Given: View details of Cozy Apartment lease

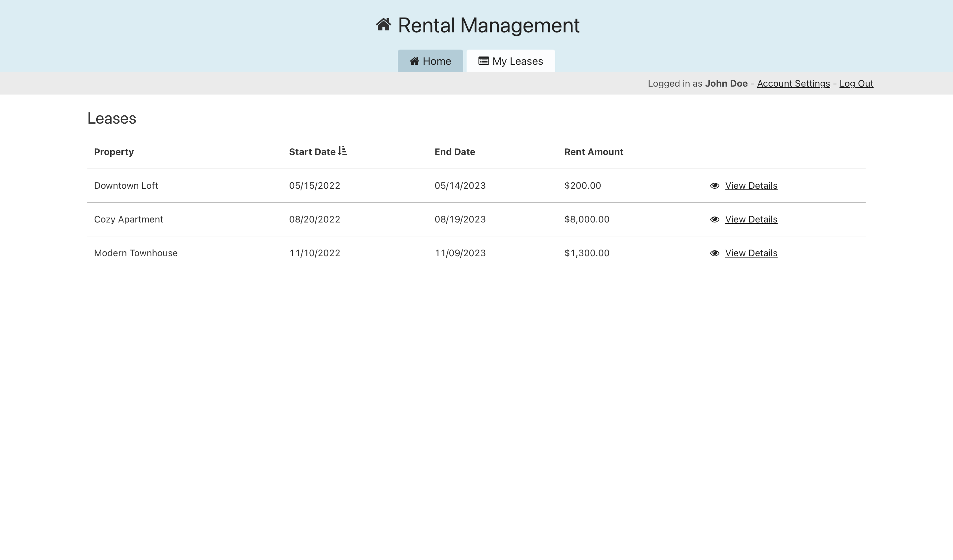Looking at the screenshot, I should (751, 220).
